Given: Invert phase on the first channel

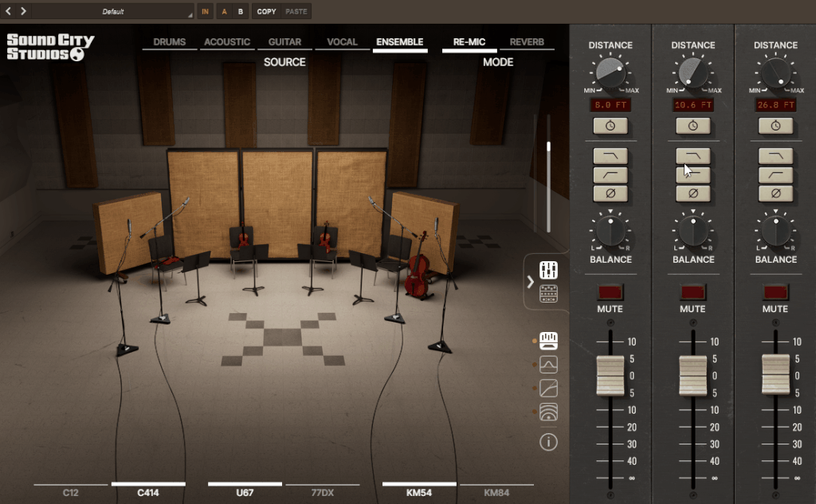Looking at the screenshot, I should 610,193.
